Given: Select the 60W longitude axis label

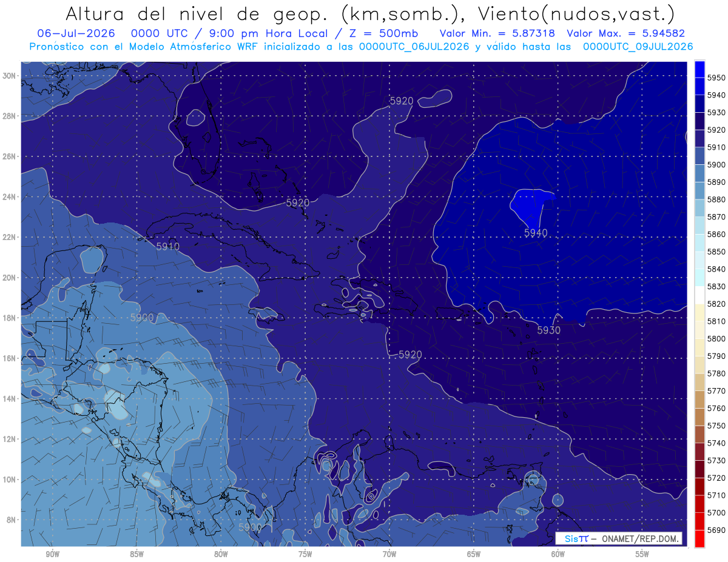Looking at the screenshot, I should point(558,554).
